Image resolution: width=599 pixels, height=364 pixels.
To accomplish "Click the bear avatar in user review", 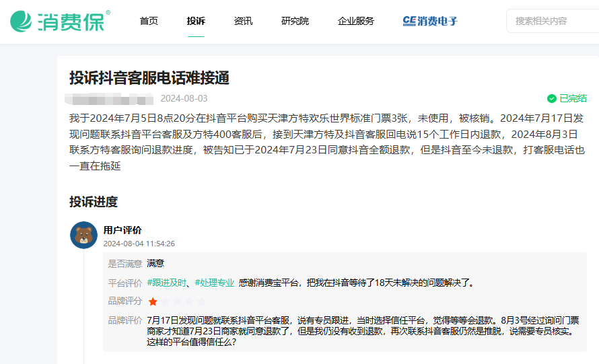I will 84,235.
